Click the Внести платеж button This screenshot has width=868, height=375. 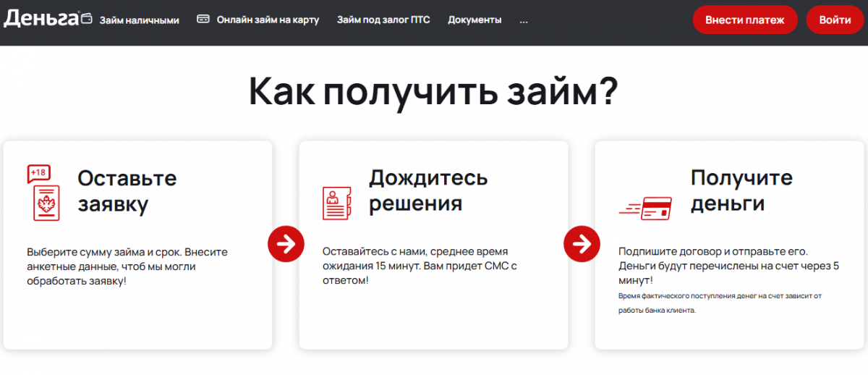click(x=745, y=20)
